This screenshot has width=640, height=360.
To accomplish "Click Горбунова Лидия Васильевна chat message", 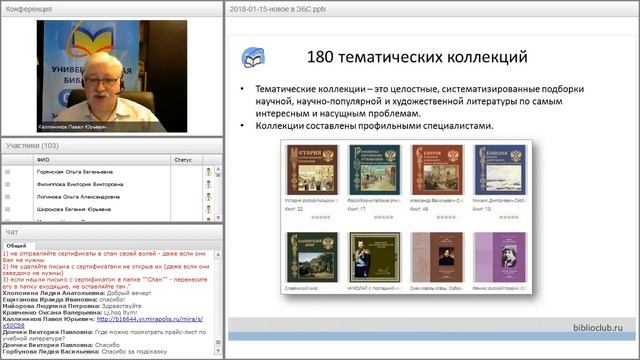I will coord(85,351).
